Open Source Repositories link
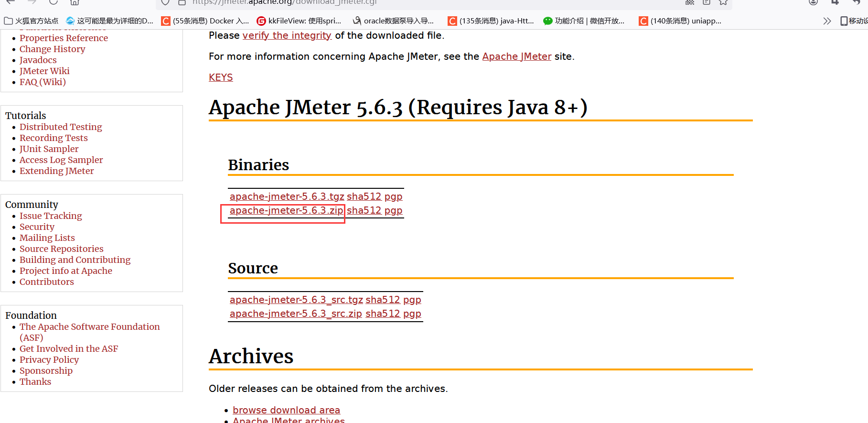The height and width of the screenshot is (423, 868). [61, 249]
